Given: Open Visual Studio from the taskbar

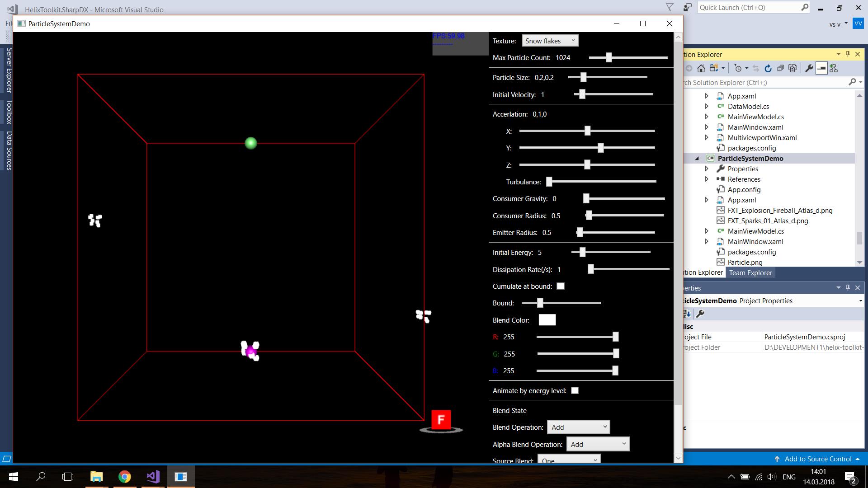Looking at the screenshot, I should tap(152, 476).
